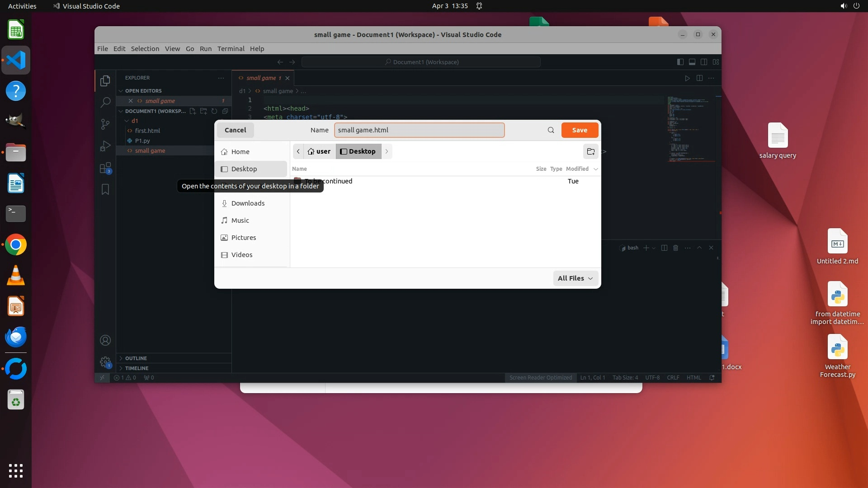Click the Create New Folder icon in the dialog

[x=590, y=151]
